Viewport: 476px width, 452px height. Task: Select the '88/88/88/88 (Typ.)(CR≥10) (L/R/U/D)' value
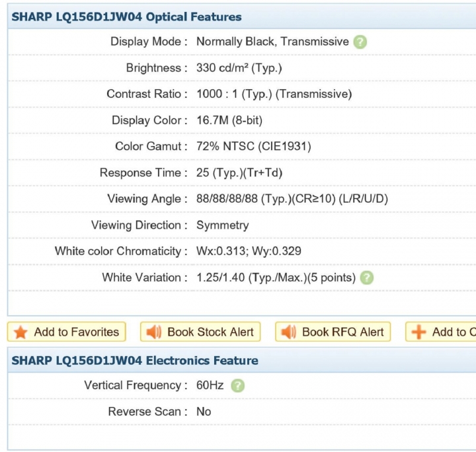point(292,199)
